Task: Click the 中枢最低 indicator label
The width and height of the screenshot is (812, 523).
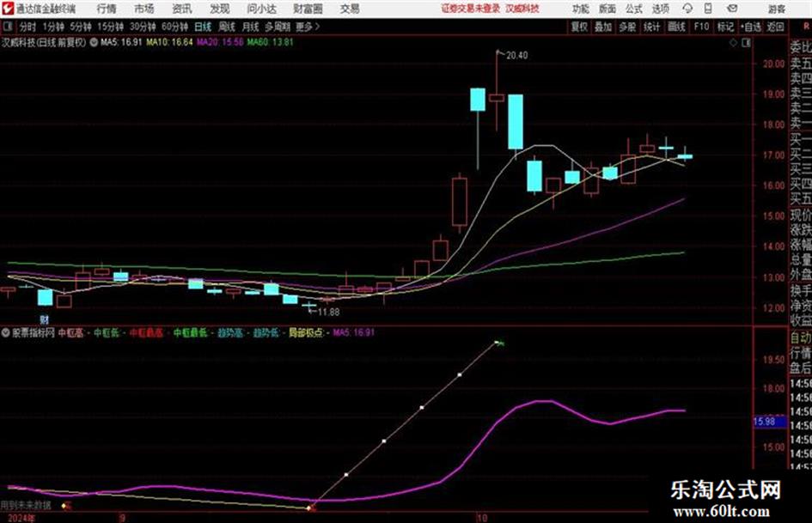Action: tap(191, 333)
